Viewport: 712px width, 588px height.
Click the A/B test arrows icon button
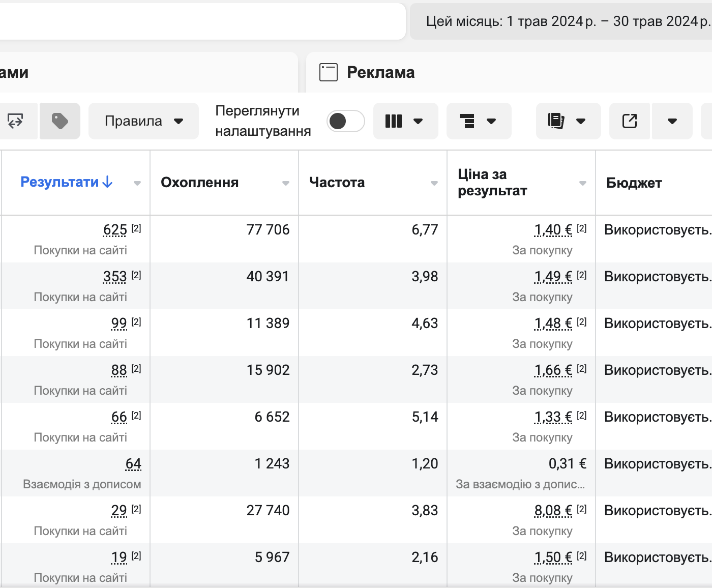(16, 121)
